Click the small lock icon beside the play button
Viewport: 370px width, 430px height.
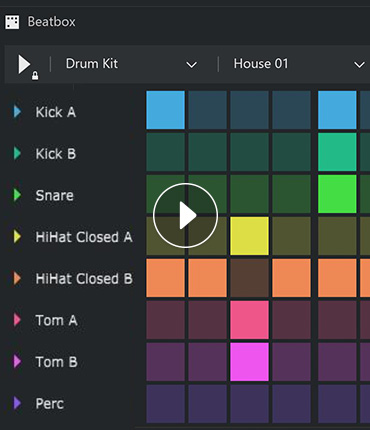coord(35,76)
